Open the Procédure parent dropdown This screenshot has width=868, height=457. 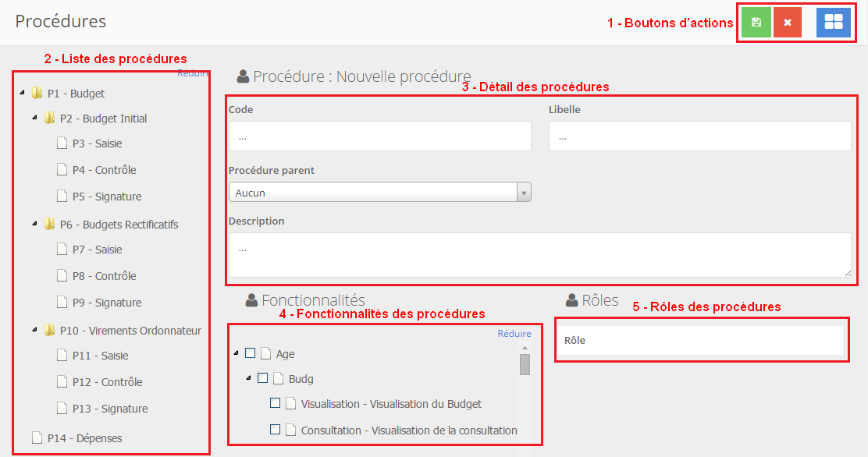pos(379,193)
